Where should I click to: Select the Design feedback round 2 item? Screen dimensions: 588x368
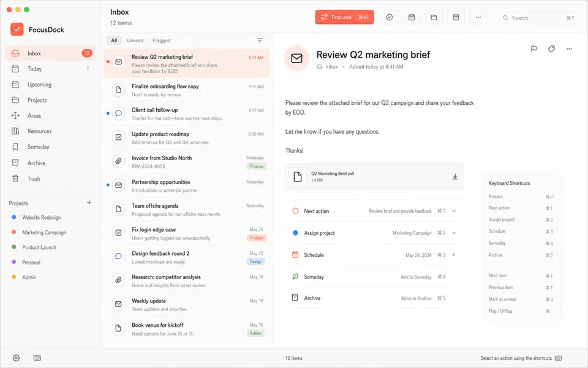pyautogui.click(x=186, y=257)
